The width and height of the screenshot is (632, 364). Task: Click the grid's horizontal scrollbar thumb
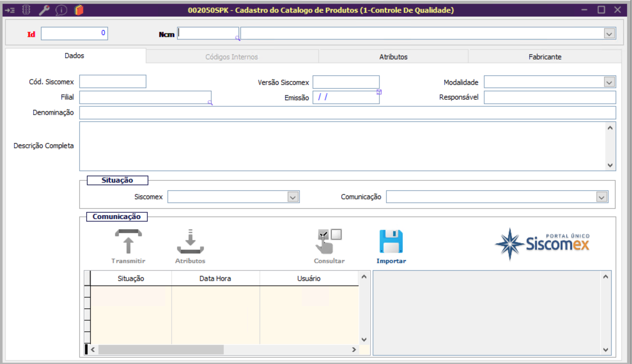coord(161,350)
